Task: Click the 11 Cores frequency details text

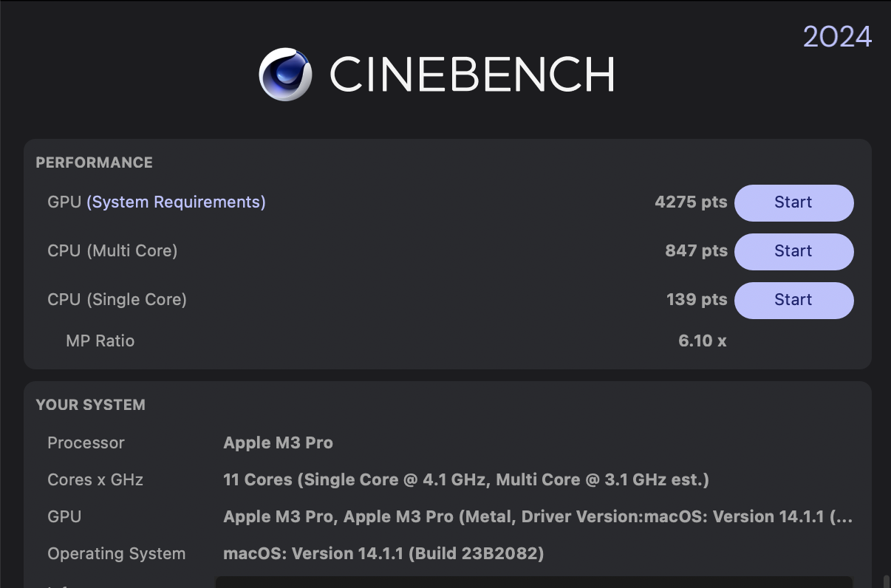Action: 465,480
